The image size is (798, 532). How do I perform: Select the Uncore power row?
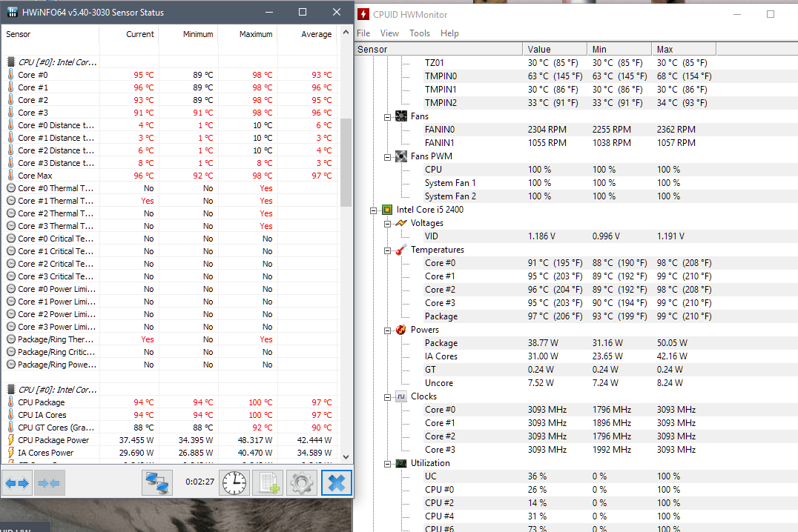click(576, 383)
